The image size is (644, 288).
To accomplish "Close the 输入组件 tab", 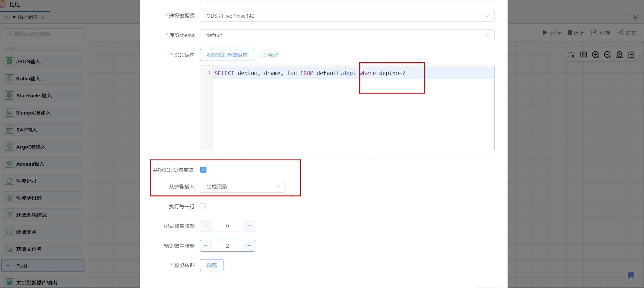I will [43, 17].
